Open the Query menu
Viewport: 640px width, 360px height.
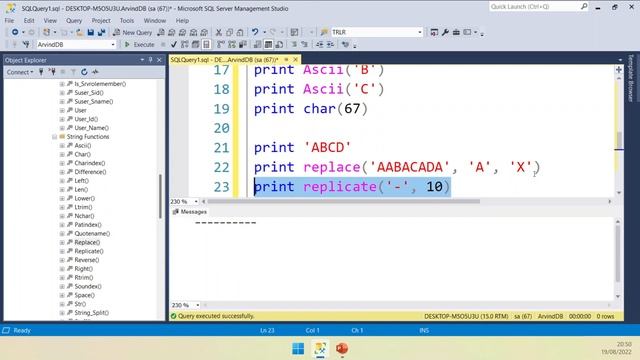pyautogui.click(x=74, y=20)
